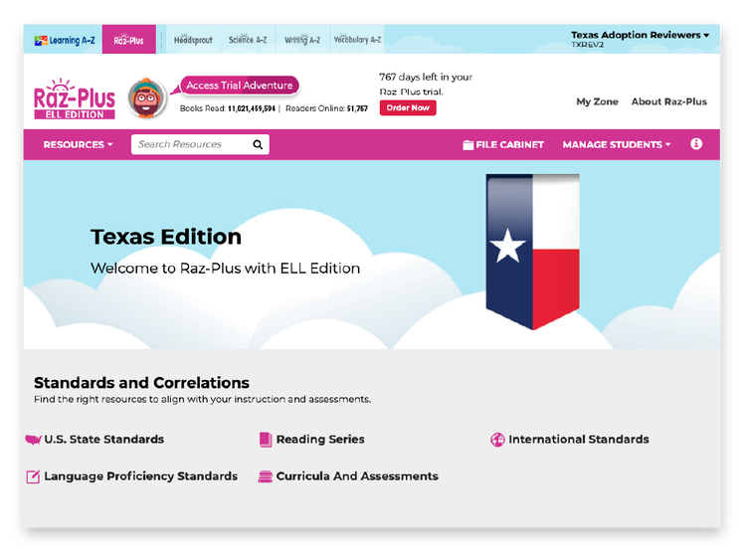
Task: Open the Language Proficiency Standards link
Action: [x=141, y=476]
